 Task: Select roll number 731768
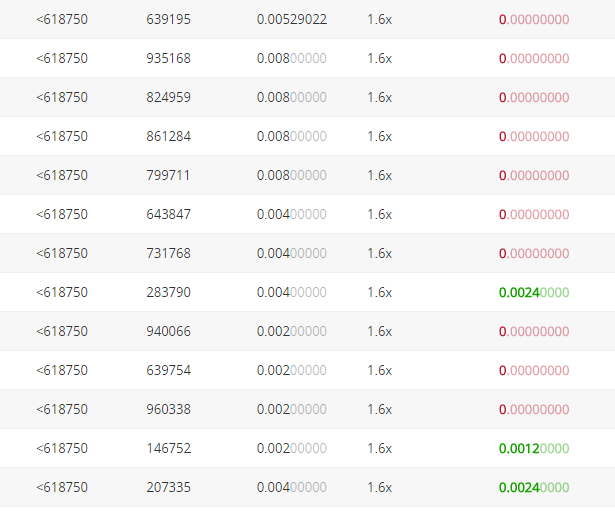pyautogui.click(x=168, y=253)
